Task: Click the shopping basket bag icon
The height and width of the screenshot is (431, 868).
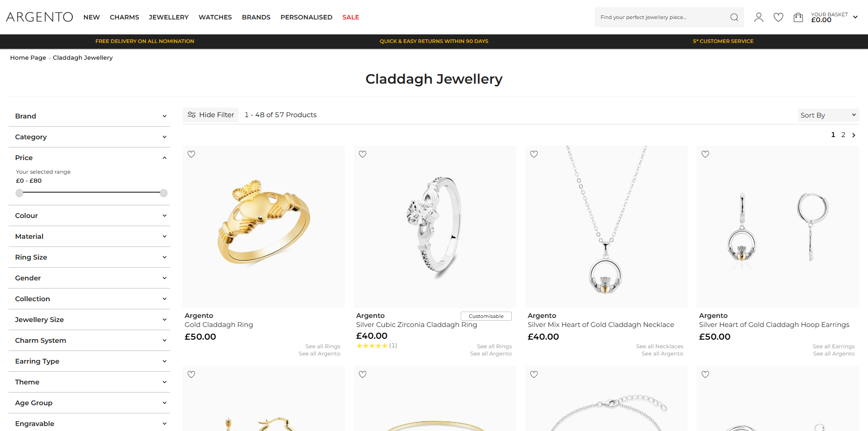Action: click(x=798, y=17)
